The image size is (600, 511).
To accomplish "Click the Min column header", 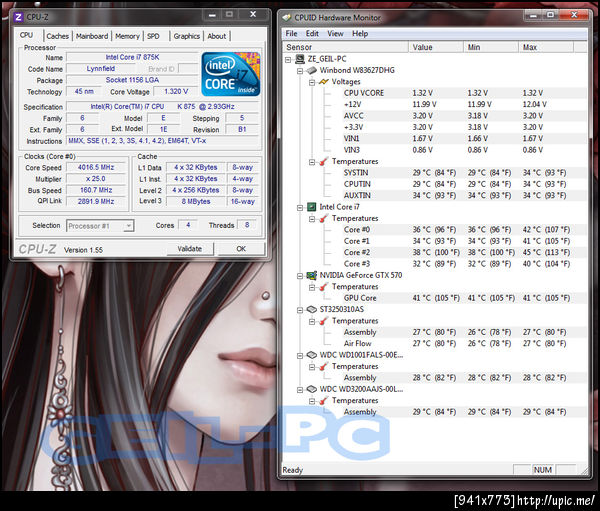I will click(x=491, y=47).
